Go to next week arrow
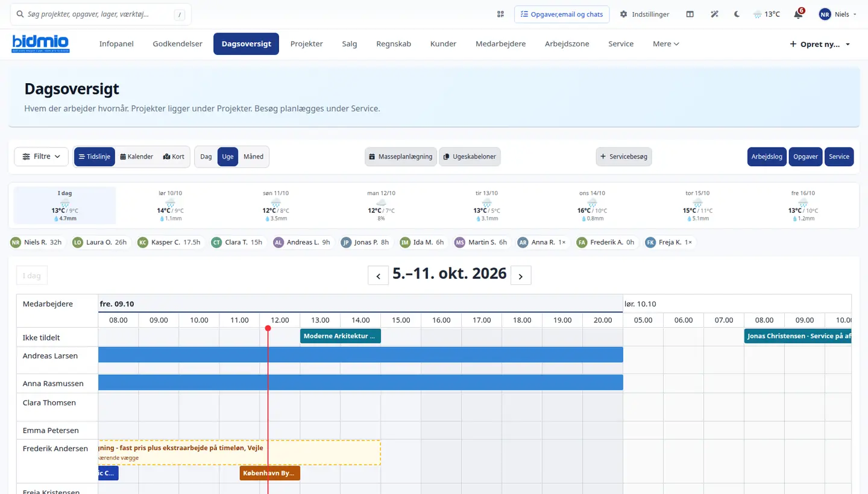The height and width of the screenshot is (494, 868). [521, 275]
